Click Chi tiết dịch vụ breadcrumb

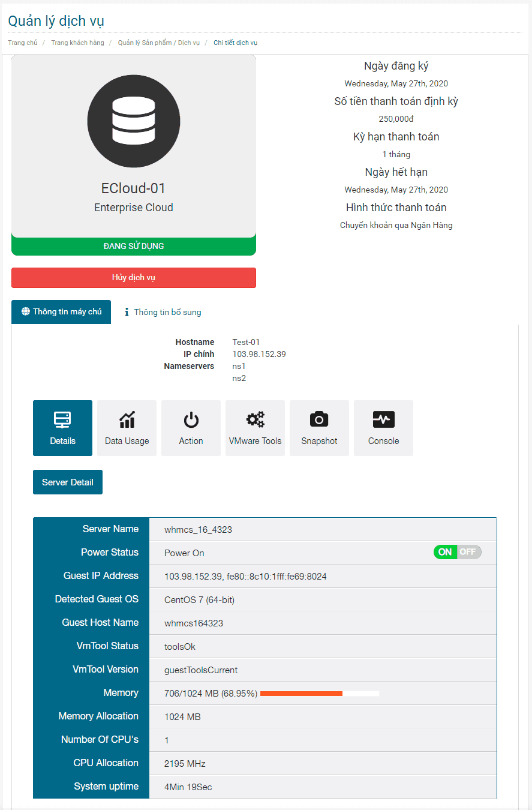pyautogui.click(x=236, y=43)
